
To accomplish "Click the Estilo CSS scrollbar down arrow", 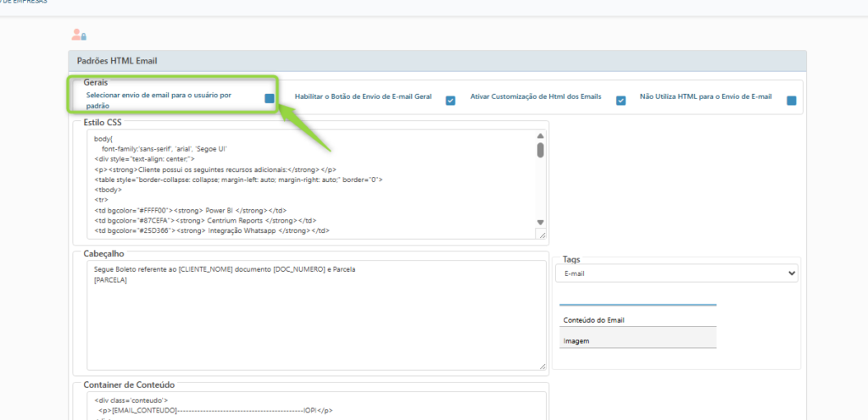I will coord(541,222).
